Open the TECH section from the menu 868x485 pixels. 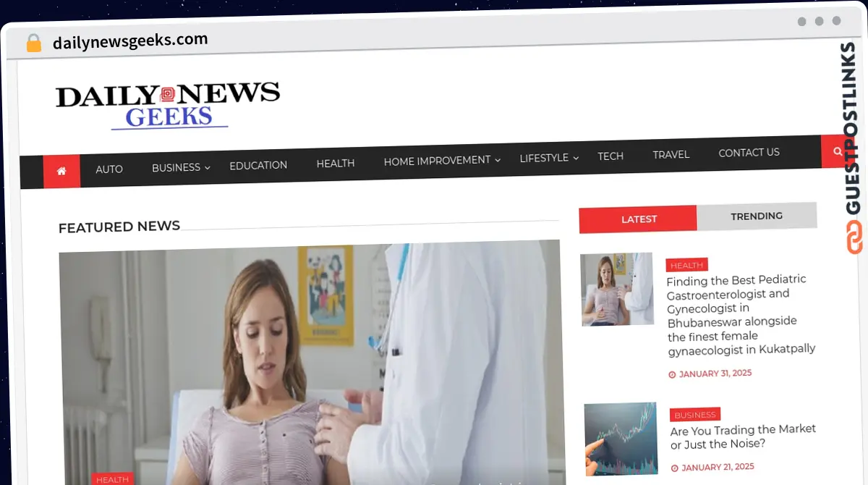point(610,156)
